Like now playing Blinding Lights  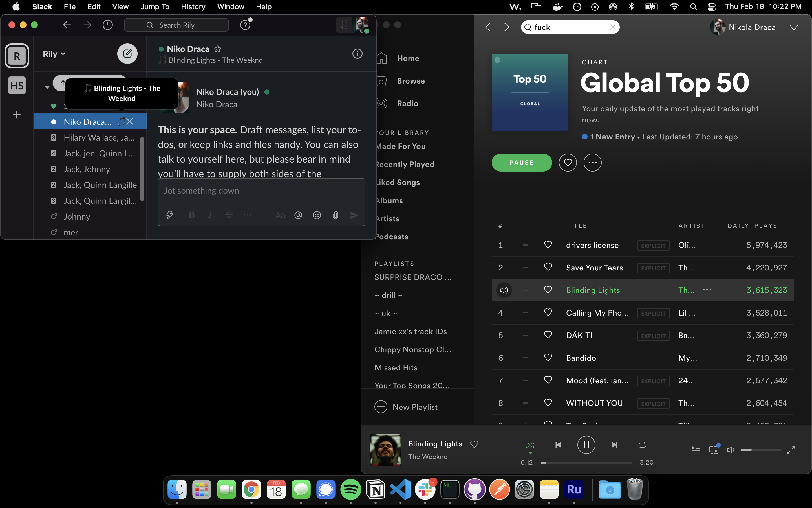[x=474, y=444]
